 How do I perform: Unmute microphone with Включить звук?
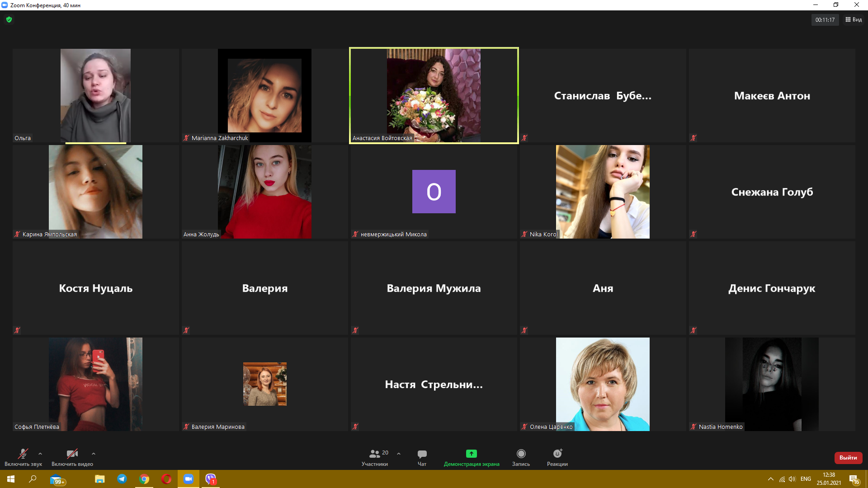coord(23,457)
